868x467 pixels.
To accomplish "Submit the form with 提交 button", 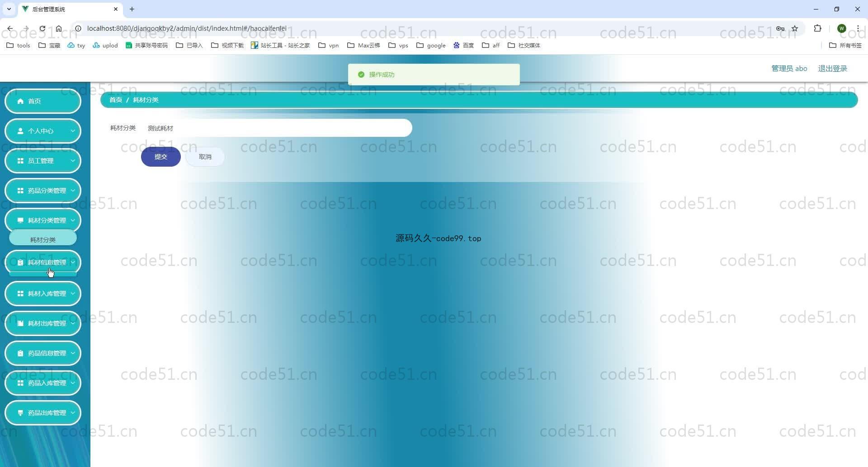I will pyautogui.click(x=161, y=157).
